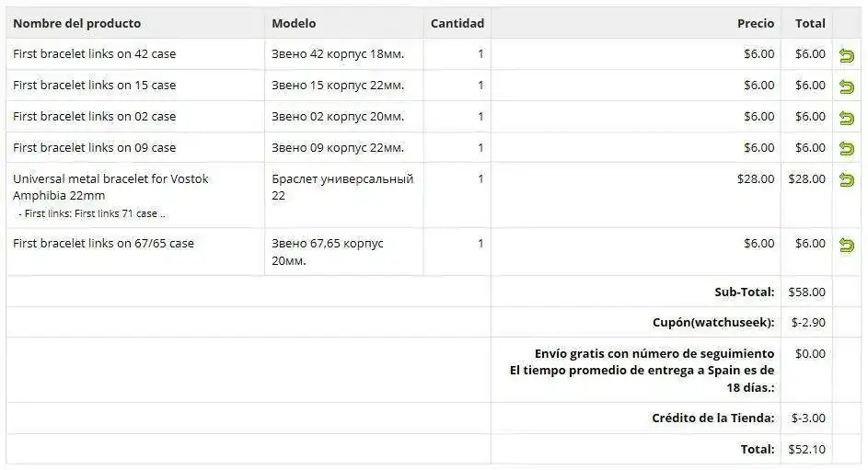Click the Cupón(watchuseek) discount label
The image size is (868, 470).
tap(713, 323)
